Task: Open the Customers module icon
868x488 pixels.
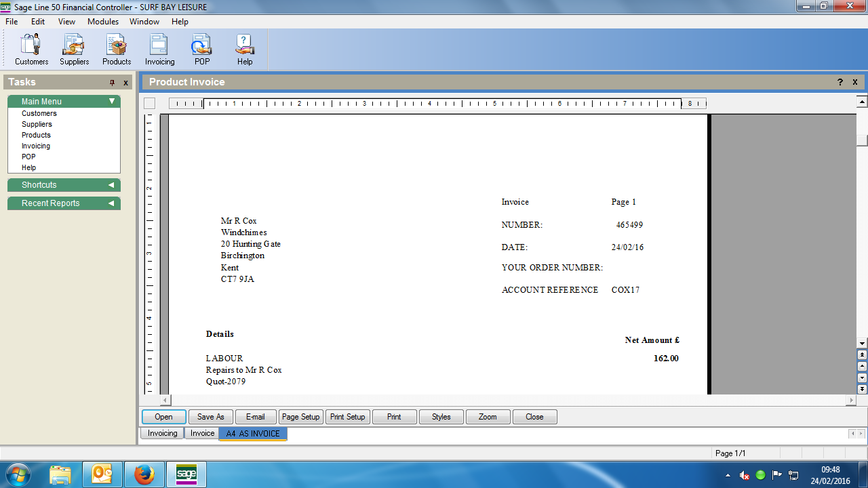Action: tap(31, 49)
